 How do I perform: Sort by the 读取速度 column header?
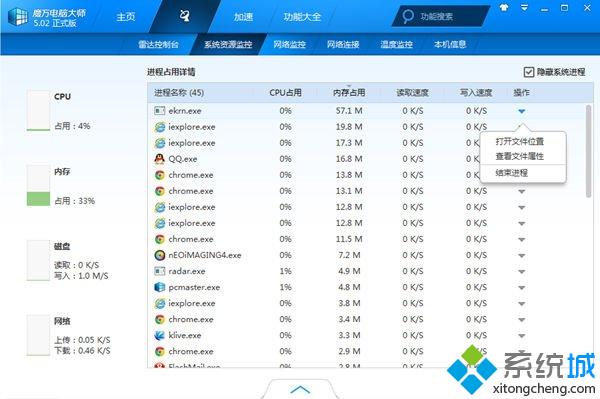click(x=412, y=93)
